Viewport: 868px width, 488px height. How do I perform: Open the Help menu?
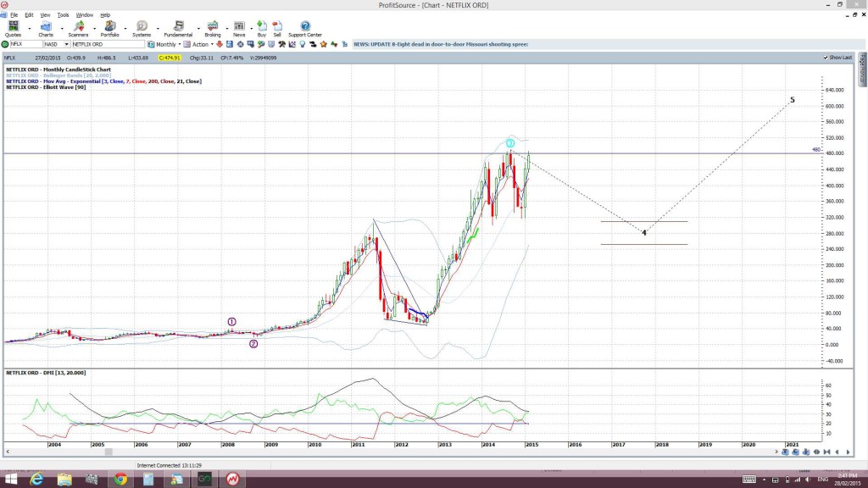pos(105,15)
